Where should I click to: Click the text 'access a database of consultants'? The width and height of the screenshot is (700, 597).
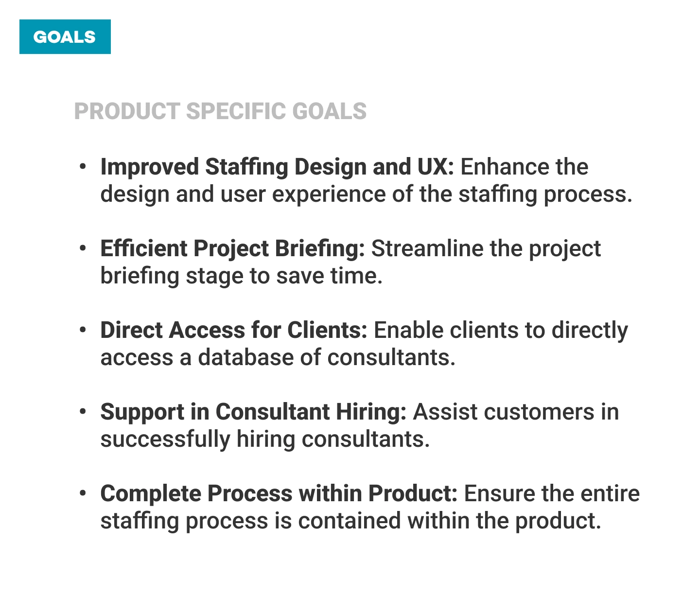tap(278, 358)
